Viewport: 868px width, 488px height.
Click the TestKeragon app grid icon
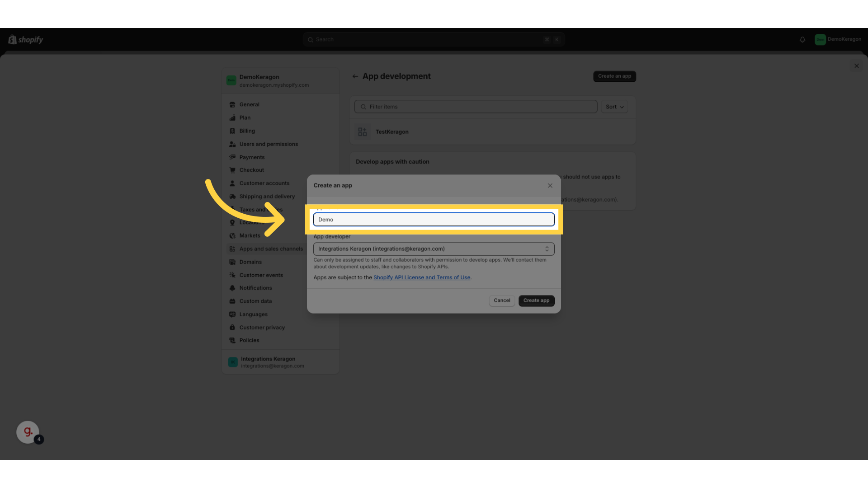click(363, 132)
